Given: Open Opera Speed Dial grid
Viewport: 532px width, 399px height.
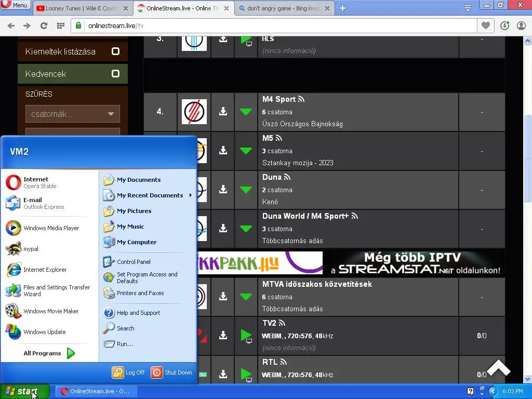Looking at the screenshot, I should click(x=61, y=25).
